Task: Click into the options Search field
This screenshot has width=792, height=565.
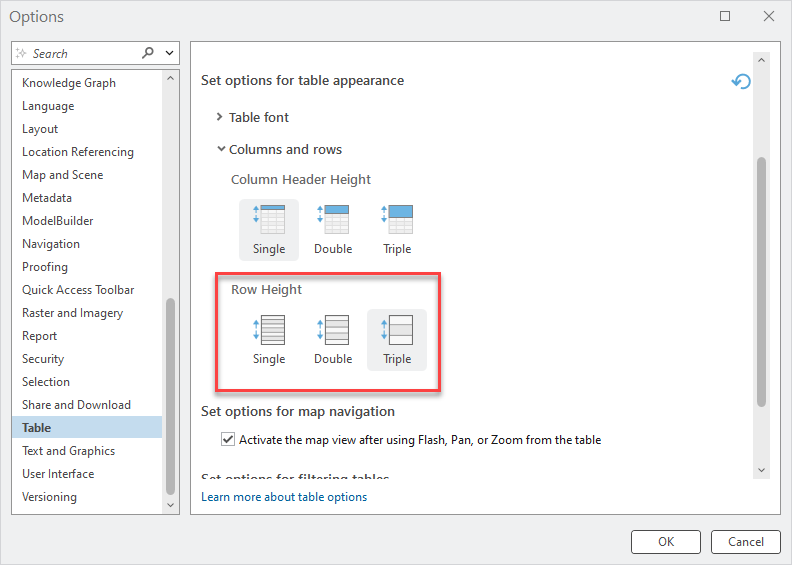Action: (80, 53)
